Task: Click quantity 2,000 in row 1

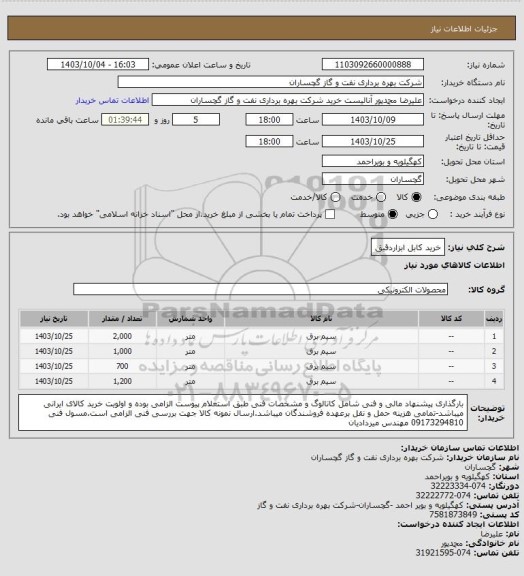Action: point(122,336)
